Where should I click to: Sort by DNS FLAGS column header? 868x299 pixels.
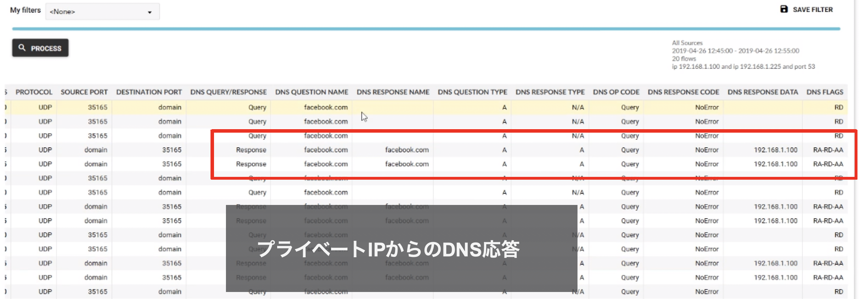point(824,92)
